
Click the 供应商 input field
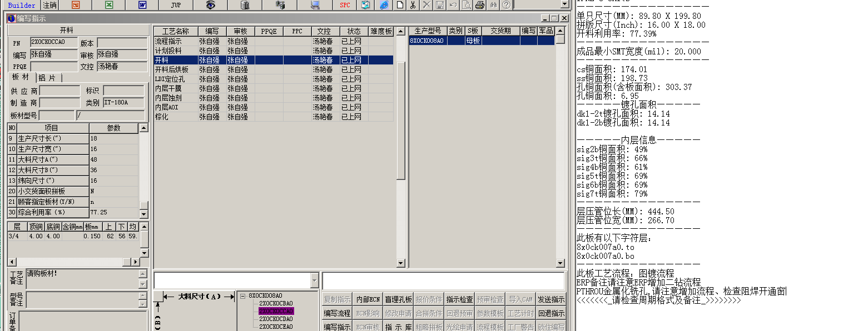[x=59, y=91]
